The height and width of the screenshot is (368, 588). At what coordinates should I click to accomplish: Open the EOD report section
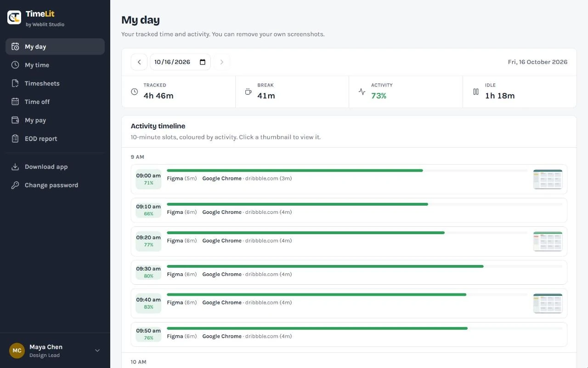55,138
